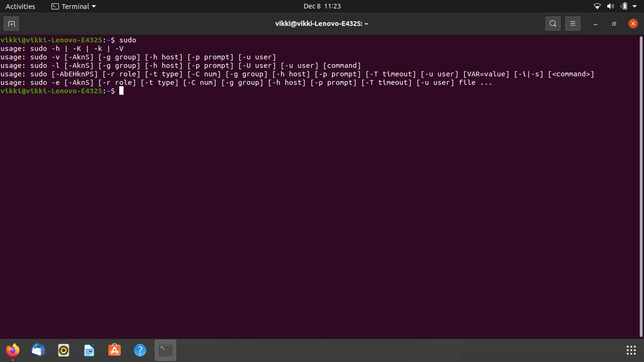Click 'file ...' in the sudo -e line
Viewport: 644px width, 362px height.
pyautogui.click(x=475, y=82)
